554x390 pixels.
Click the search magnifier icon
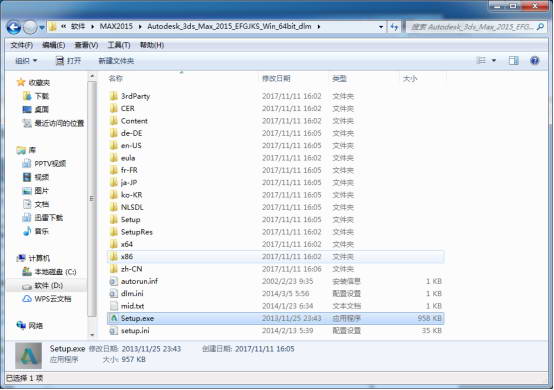tap(540, 27)
